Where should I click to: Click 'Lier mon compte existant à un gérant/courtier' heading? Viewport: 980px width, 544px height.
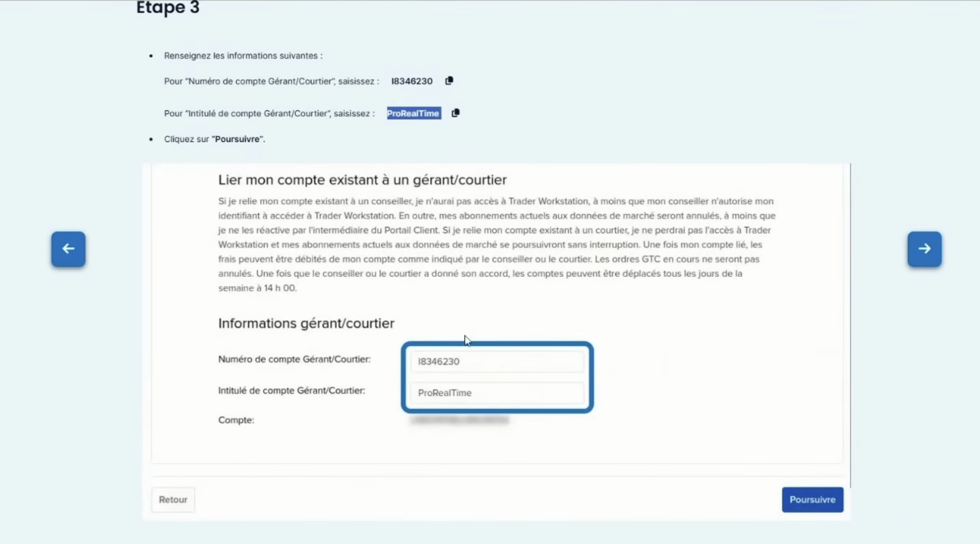coord(362,179)
